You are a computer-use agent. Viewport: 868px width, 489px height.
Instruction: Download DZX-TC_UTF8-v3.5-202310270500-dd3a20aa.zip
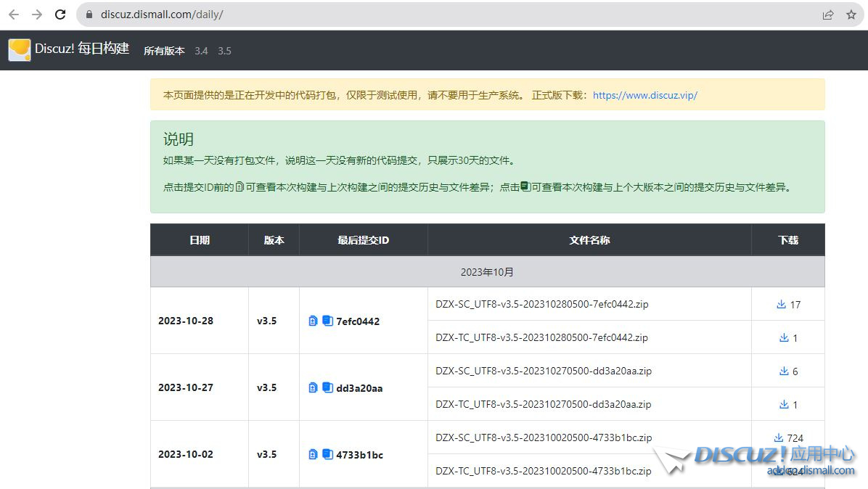coord(784,404)
